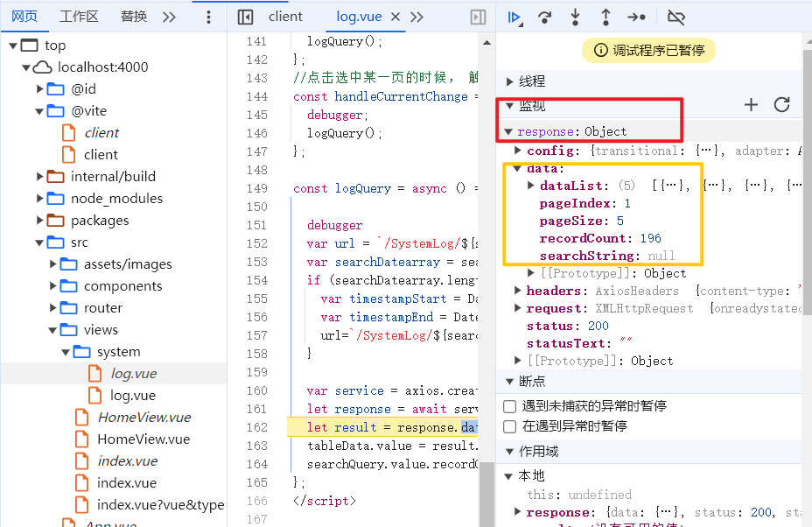Expand the assets/images folder
Viewport: 812px width, 527px height.
click(52, 264)
